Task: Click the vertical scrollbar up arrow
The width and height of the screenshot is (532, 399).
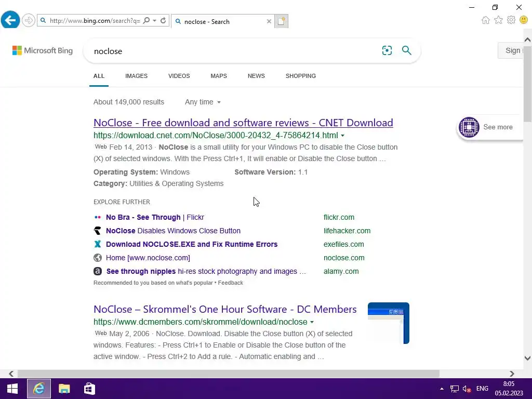Action: click(x=527, y=39)
